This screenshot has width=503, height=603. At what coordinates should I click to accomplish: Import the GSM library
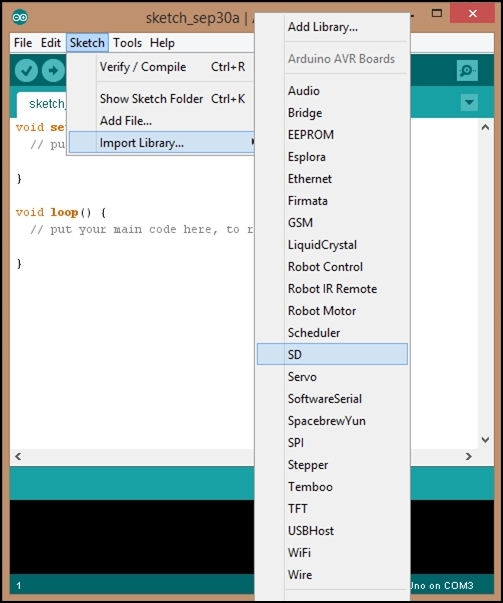[332, 222]
